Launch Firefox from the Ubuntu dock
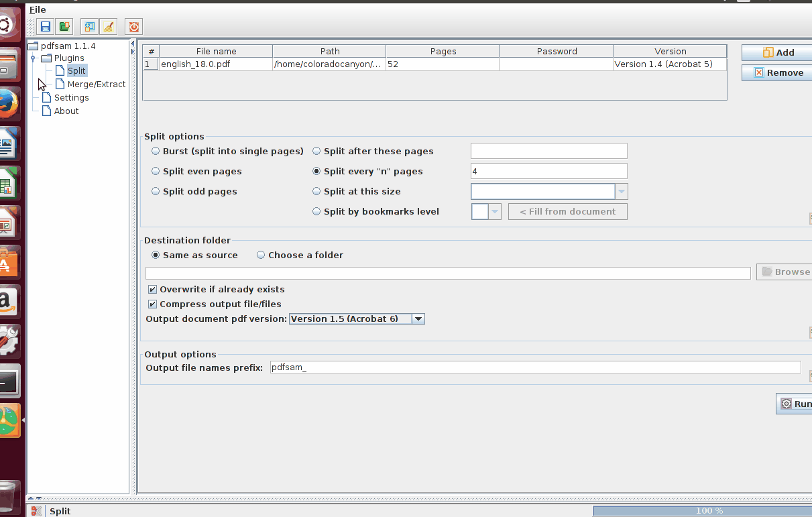Image resolution: width=812 pixels, height=517 pixels. tap(8, 104)
